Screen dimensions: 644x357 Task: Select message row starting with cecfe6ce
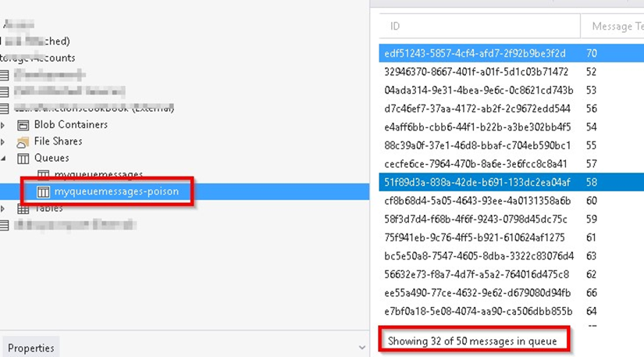[475, 164]
